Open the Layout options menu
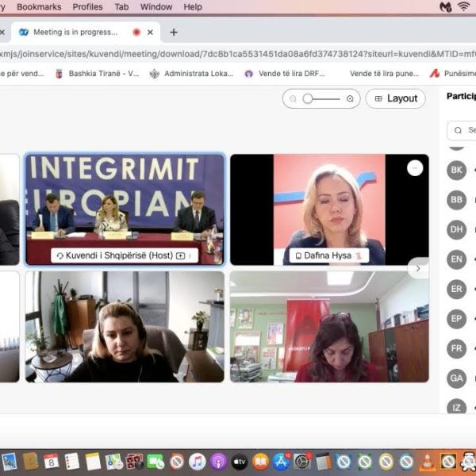The height and width of the screenshot is (476, 476). [395, 98]
